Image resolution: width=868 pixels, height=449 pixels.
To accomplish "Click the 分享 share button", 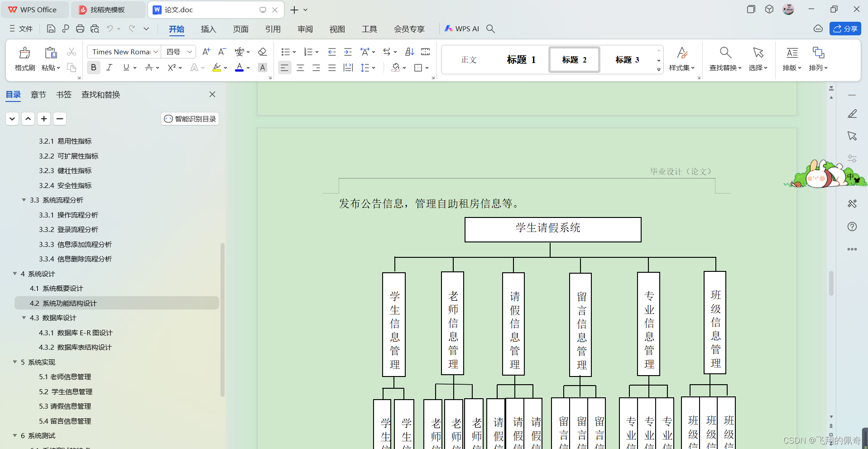I will (x=845, y=29).
